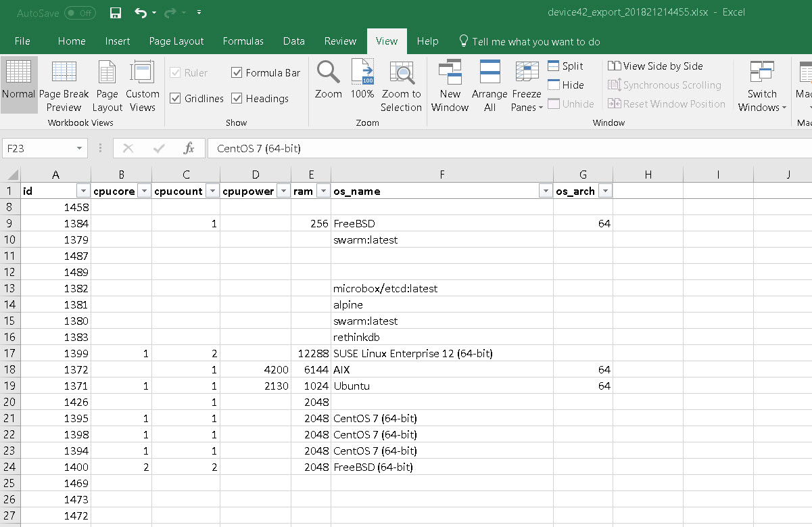
Task: Open the cpucore column filter dropdown
Action: 144,191
